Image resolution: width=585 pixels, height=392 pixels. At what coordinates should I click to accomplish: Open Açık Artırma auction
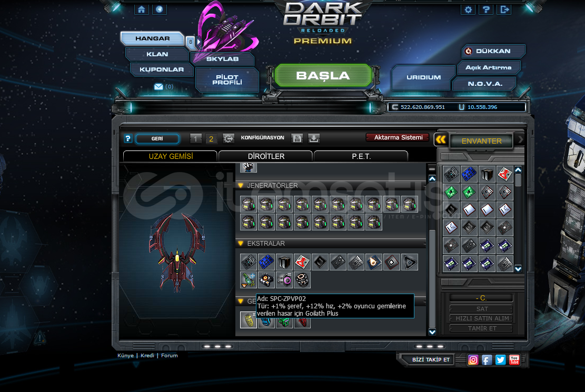point(488,67)
